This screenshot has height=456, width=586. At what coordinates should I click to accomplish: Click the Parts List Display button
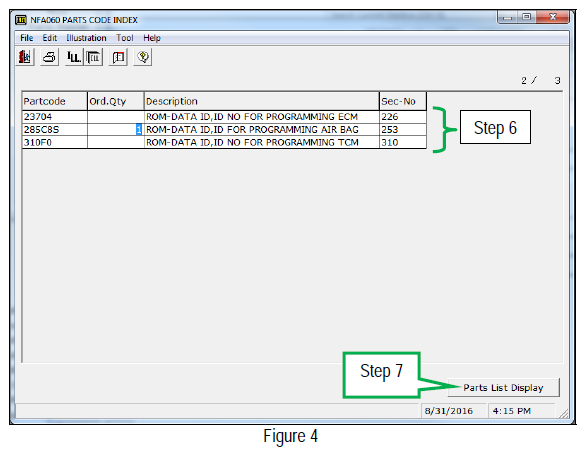503,388
